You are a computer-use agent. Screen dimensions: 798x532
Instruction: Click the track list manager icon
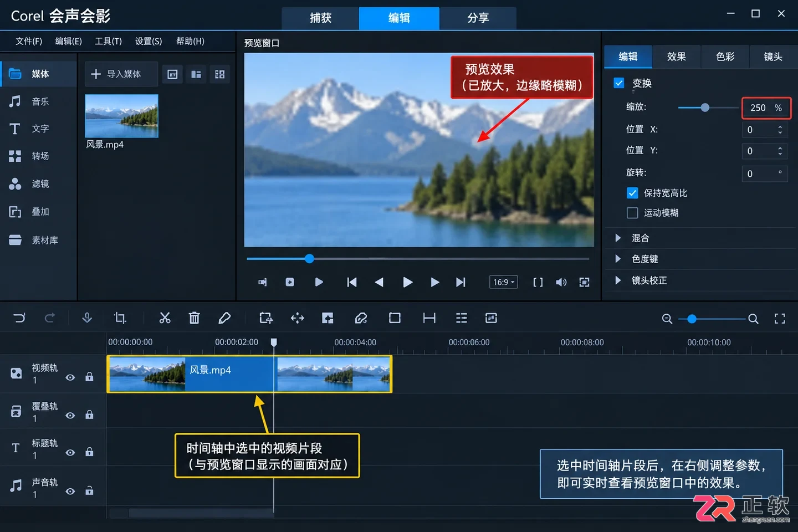coord(461,318)
